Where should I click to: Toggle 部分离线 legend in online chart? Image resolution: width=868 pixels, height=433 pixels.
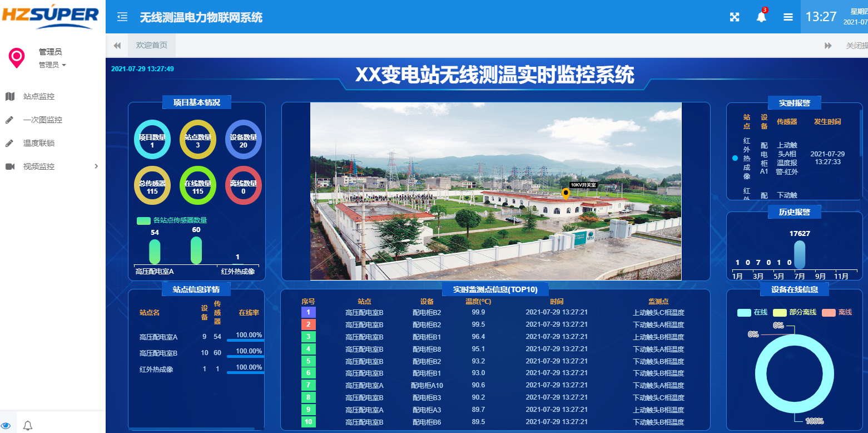[795, 312]
